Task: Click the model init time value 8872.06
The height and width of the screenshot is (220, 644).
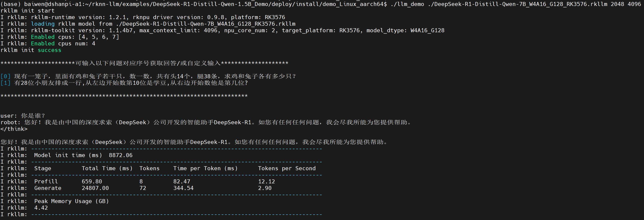Action: [x=120, y=155]
